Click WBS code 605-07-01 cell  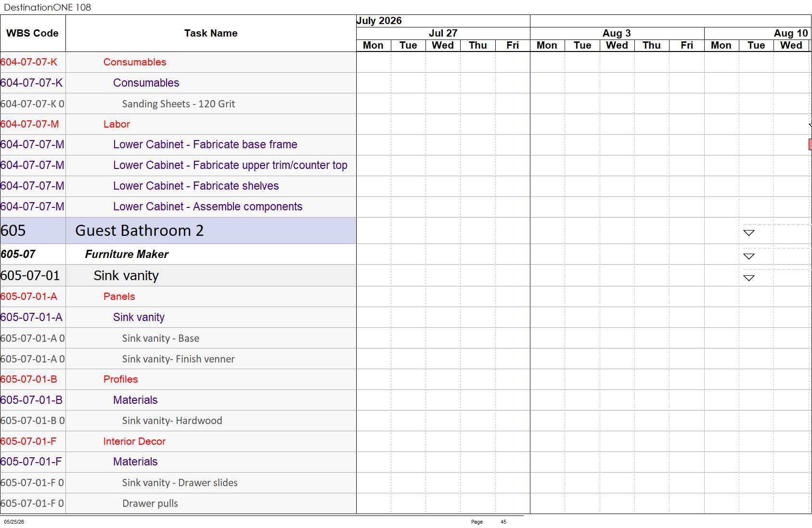(33, 276)
